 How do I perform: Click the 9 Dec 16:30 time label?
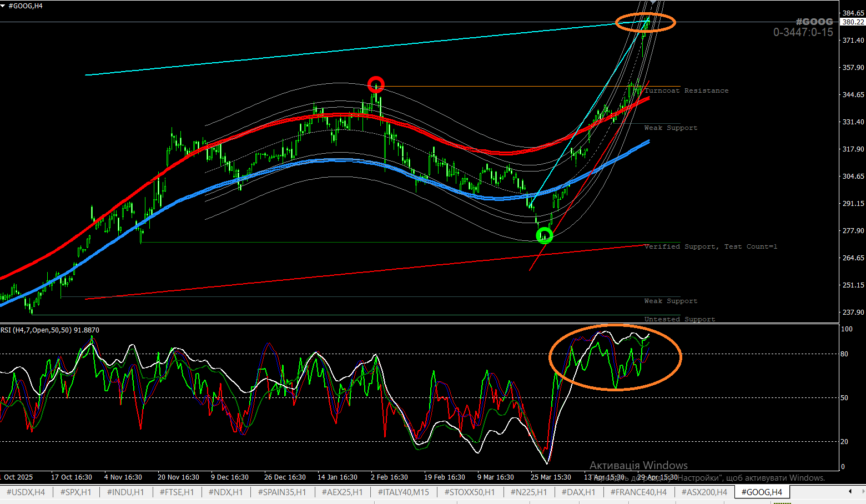click(x=230, y=477)
